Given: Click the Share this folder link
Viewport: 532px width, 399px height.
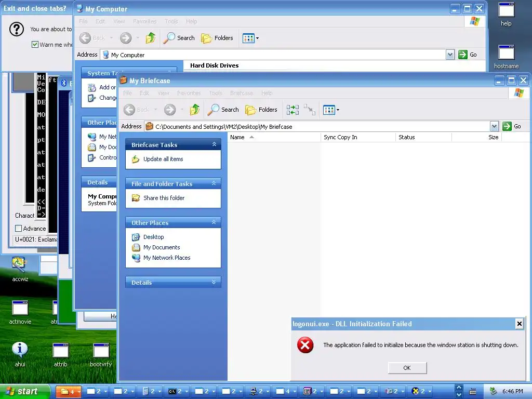Looking at the screenshot, I should [164, 198].
